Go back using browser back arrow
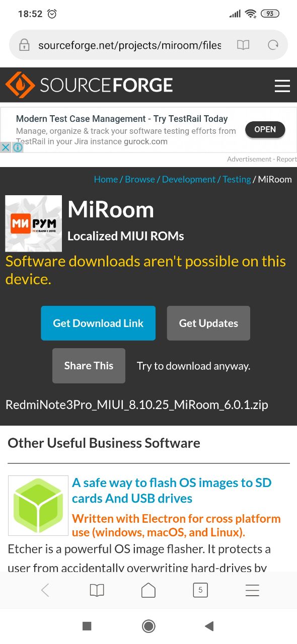 tap(45, 590)
